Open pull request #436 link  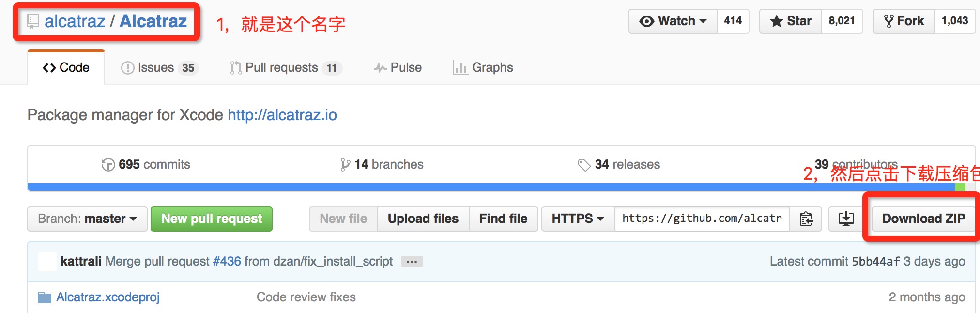point(227,262)
